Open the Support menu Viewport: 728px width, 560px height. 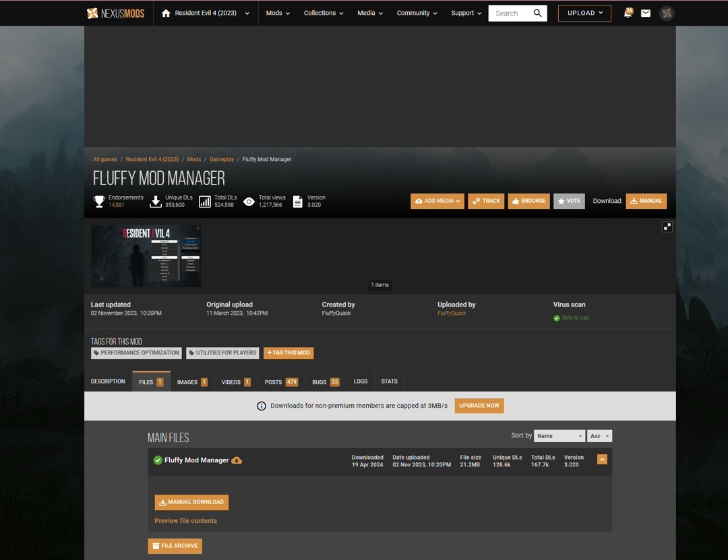[x=466, y=13]
